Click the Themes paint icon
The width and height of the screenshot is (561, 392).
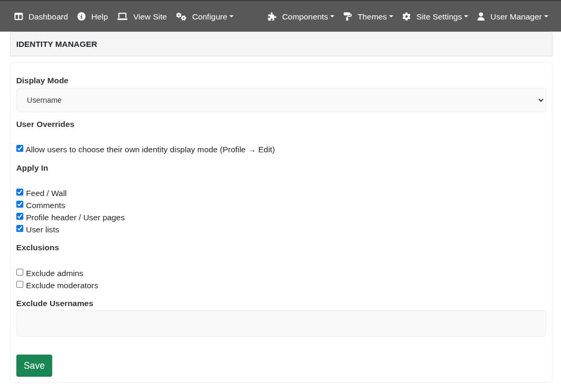347,16
